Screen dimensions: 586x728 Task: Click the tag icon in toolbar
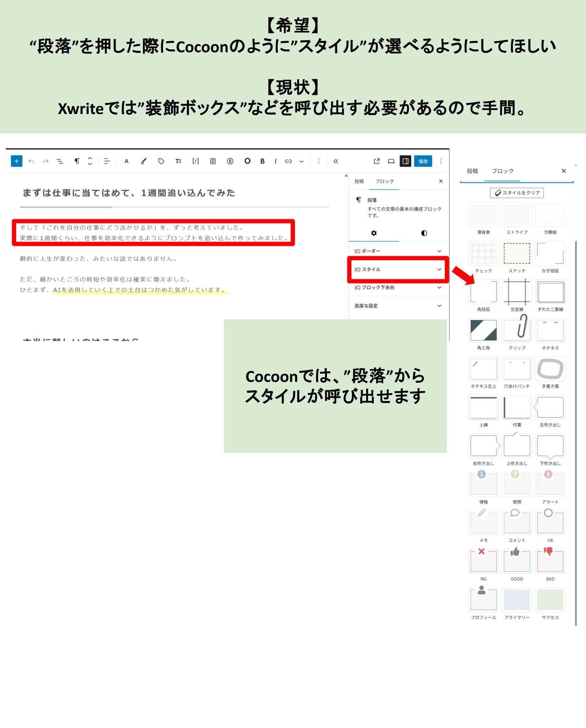point(161,161)
